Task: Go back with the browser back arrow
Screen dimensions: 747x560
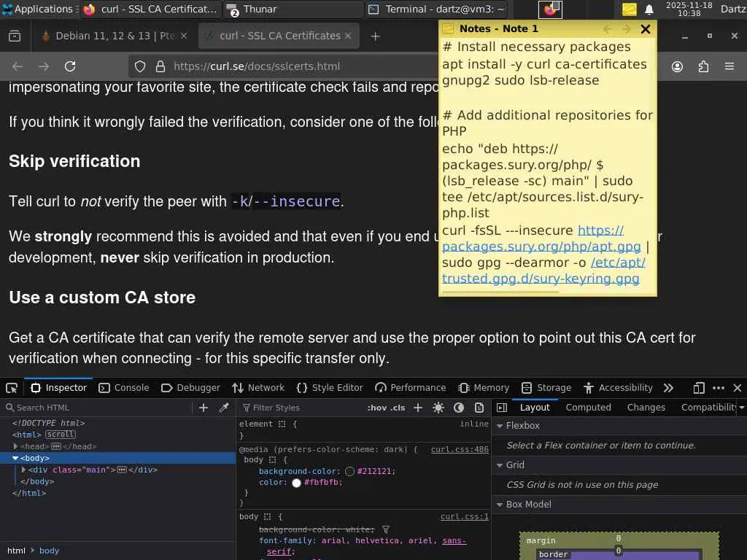Action: [18, 66]
